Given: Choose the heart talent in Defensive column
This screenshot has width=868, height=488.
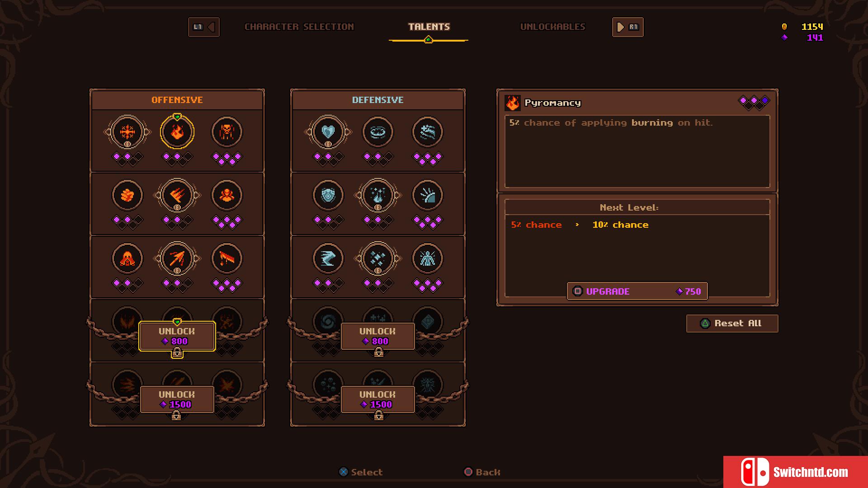Looking at the screenshot, I should click(328, 132).
